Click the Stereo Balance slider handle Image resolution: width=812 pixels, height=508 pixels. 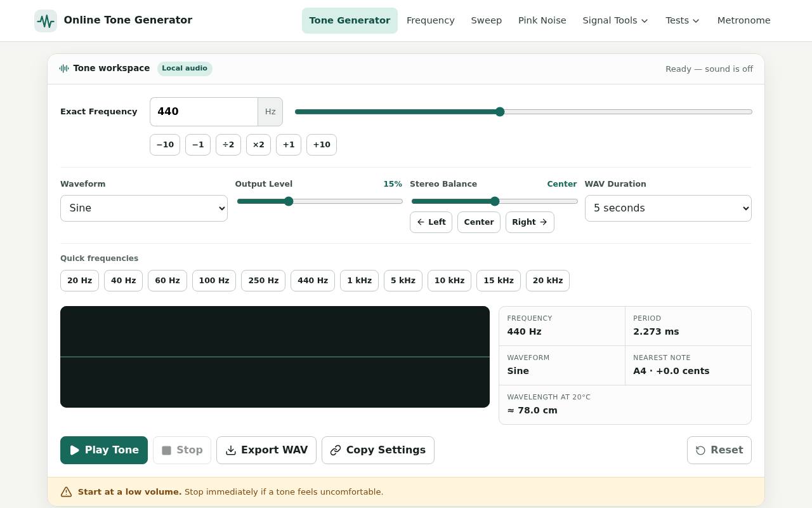point(495,201)
